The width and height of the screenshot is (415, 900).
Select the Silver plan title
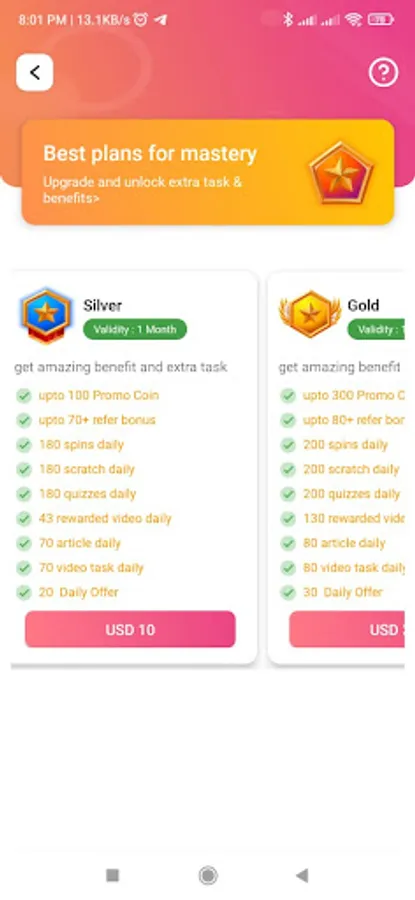point(103,305)
